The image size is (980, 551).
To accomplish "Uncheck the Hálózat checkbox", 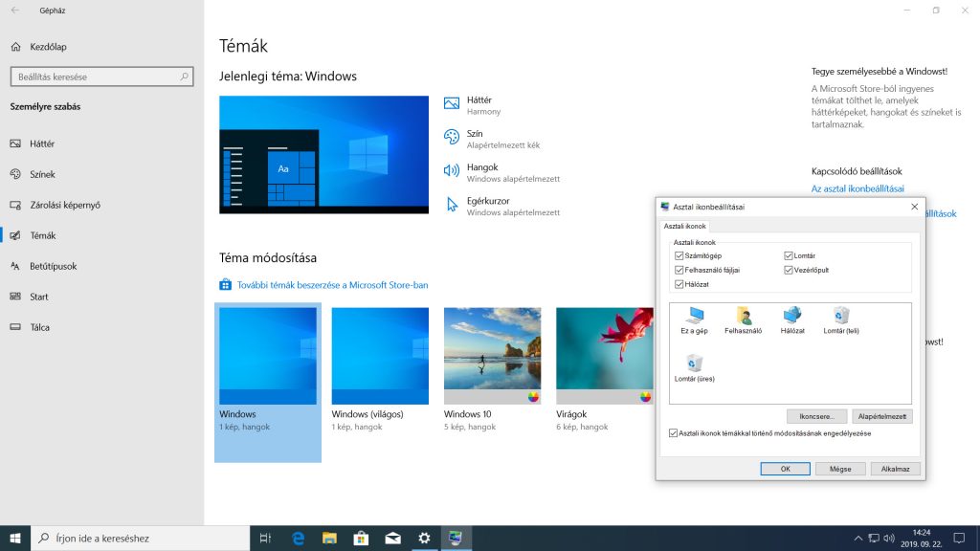I will 679,284.
